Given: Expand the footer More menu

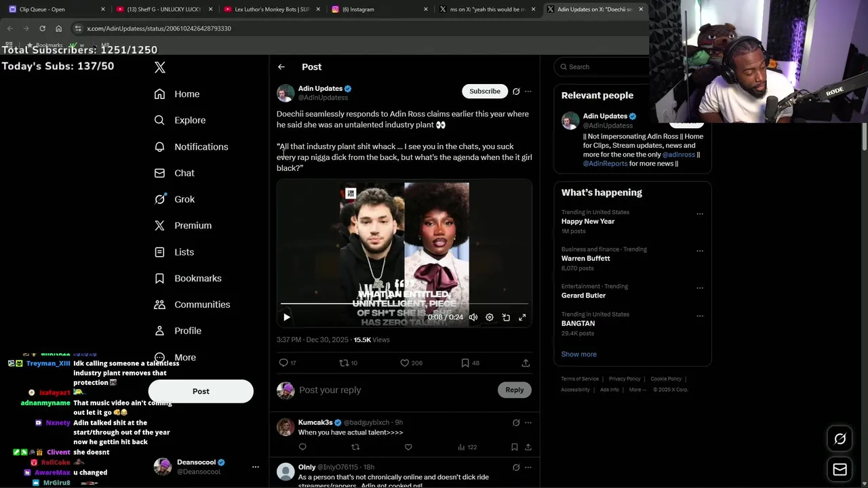Looking at the screenshot, I should point(637,390).
